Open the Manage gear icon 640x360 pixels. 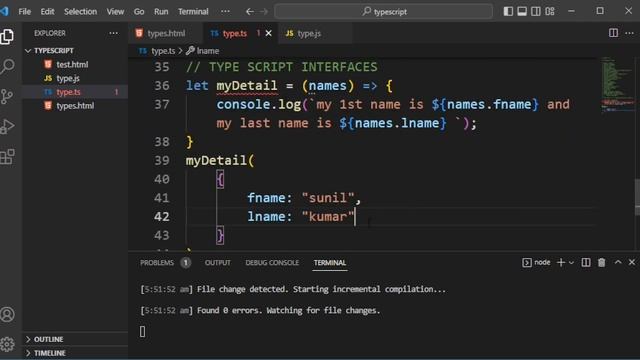coord(7,344)
